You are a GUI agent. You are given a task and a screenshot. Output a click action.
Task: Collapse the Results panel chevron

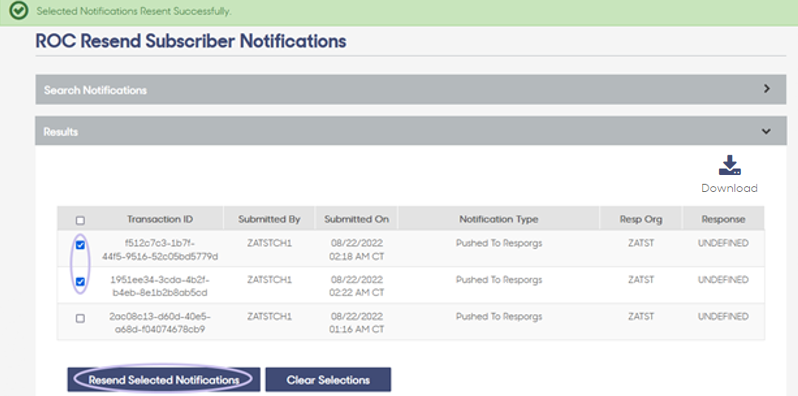pos(766,131)
